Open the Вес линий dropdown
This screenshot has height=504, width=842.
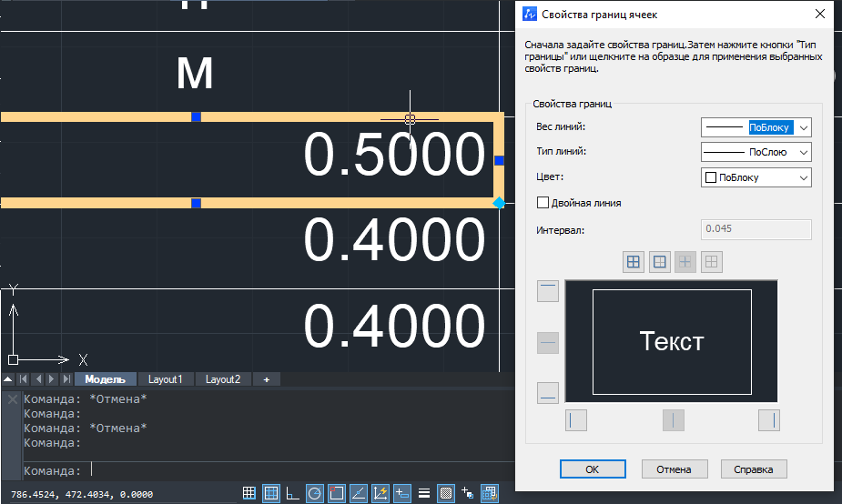tap(756, 127)
